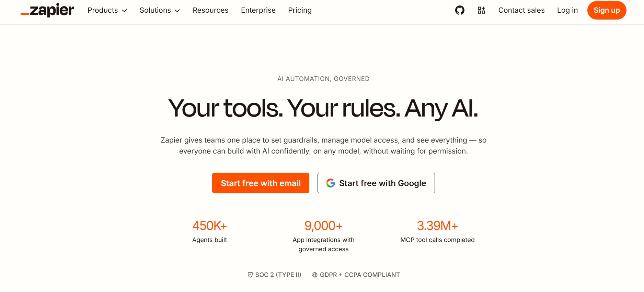Click the 450K+ Agents built stat

point(210,231)
